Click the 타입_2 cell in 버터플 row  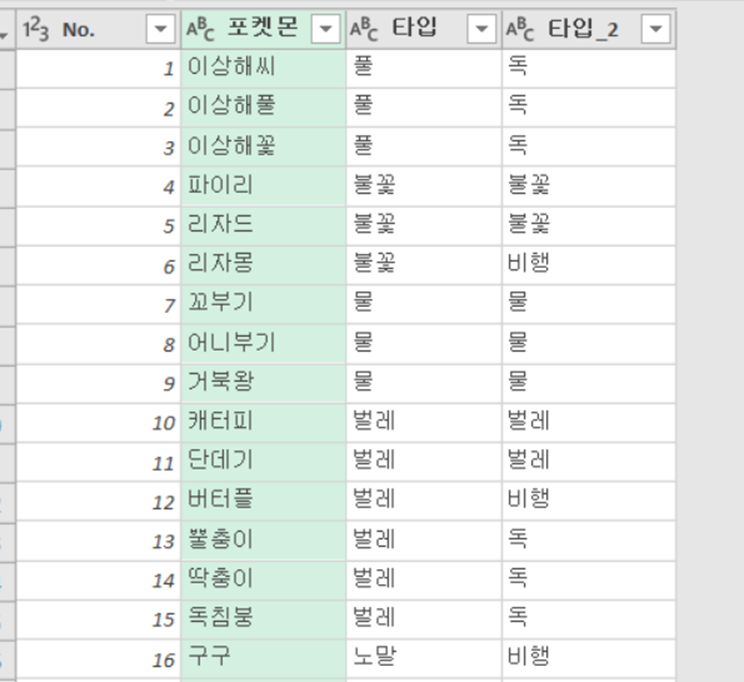(x=589, y=501)
